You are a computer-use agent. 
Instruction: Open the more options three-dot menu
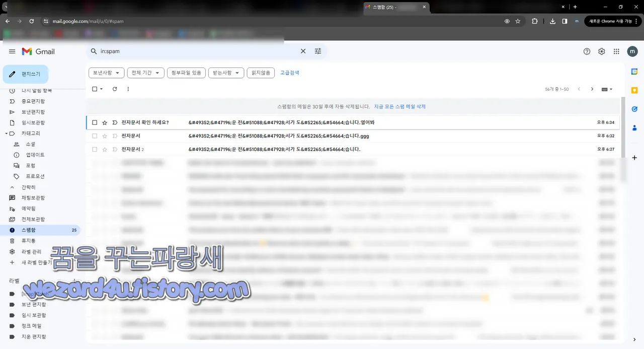[x=128, y=89]
